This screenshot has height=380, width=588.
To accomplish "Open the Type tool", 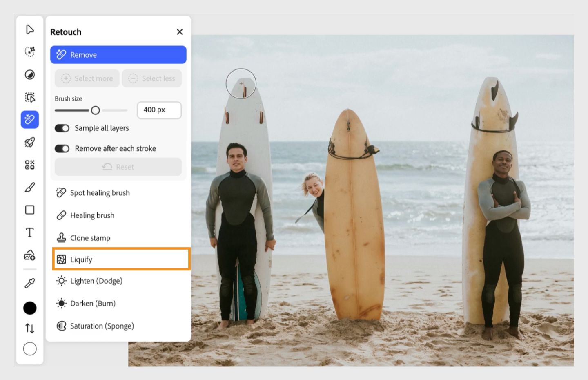I will point(29,232).
